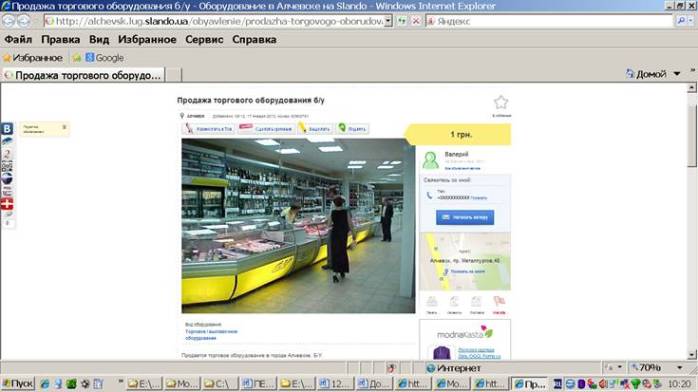Image resolution: width=698 pixels, height=392 pixels.
Task: Click the red plus share icon
Action: pos(7,204)
